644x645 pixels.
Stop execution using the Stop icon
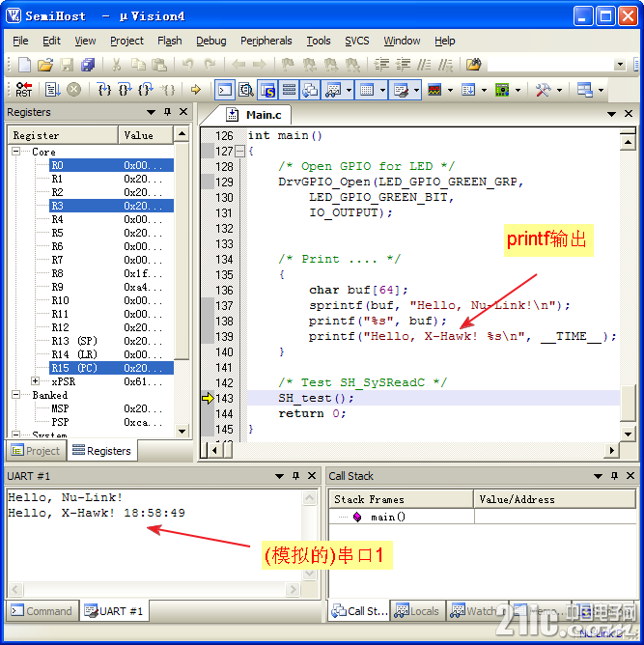tap(73, 89)
